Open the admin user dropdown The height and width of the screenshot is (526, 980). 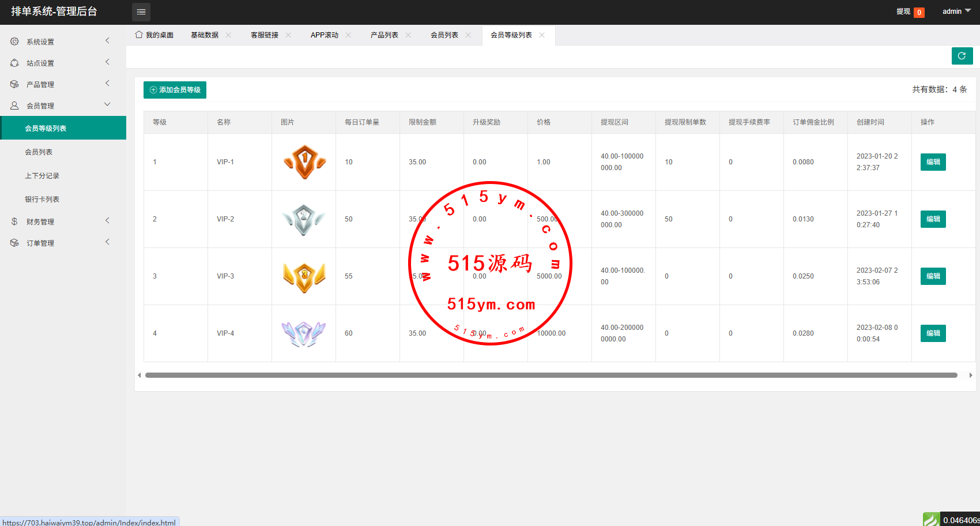[956, 12]
